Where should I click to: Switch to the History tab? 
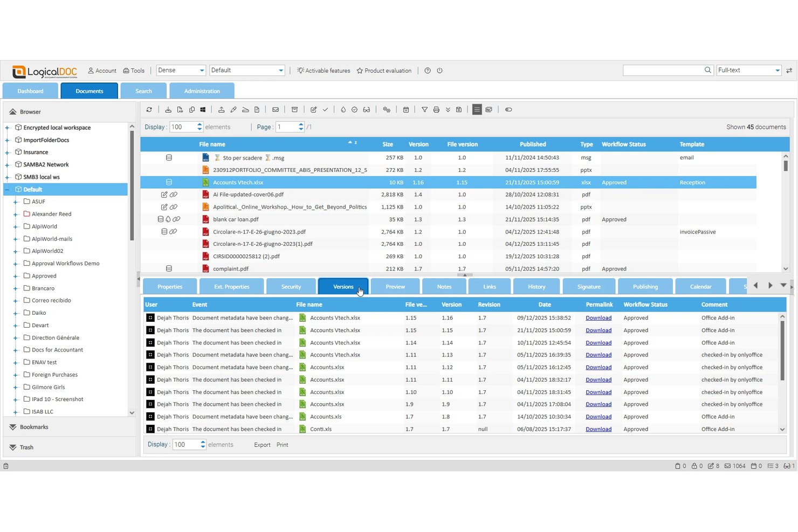pos(536,287)
